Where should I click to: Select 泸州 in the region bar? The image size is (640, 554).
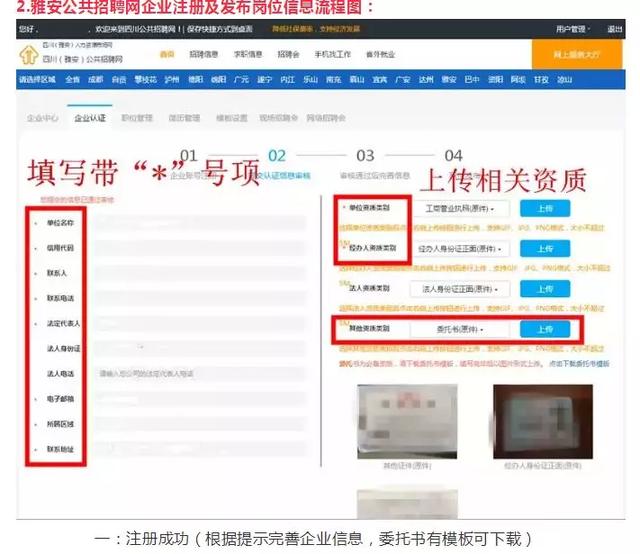(172, 80)
